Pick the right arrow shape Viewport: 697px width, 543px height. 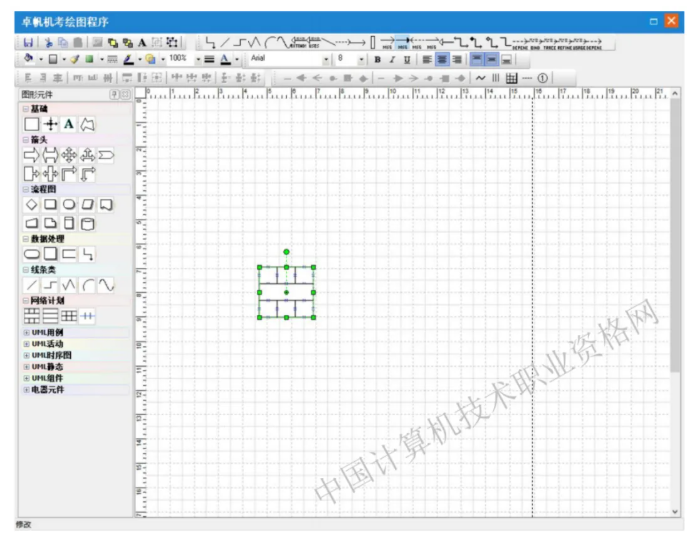tap(31, 155)
